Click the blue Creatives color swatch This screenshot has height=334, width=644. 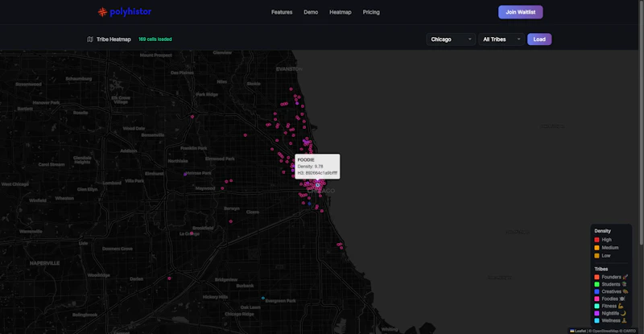pos(597,291)
